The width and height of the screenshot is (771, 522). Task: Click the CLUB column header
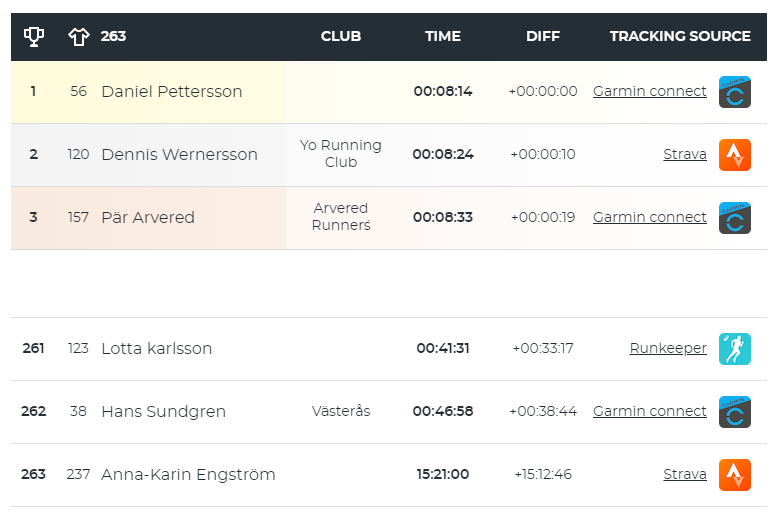click(341, 36)
